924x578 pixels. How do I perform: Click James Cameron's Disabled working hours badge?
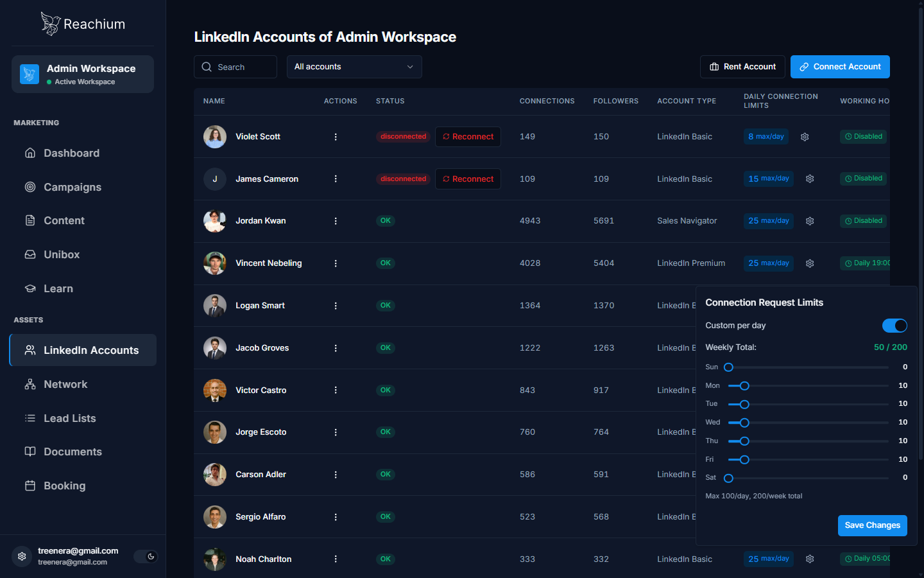click(x=863, y=179)
